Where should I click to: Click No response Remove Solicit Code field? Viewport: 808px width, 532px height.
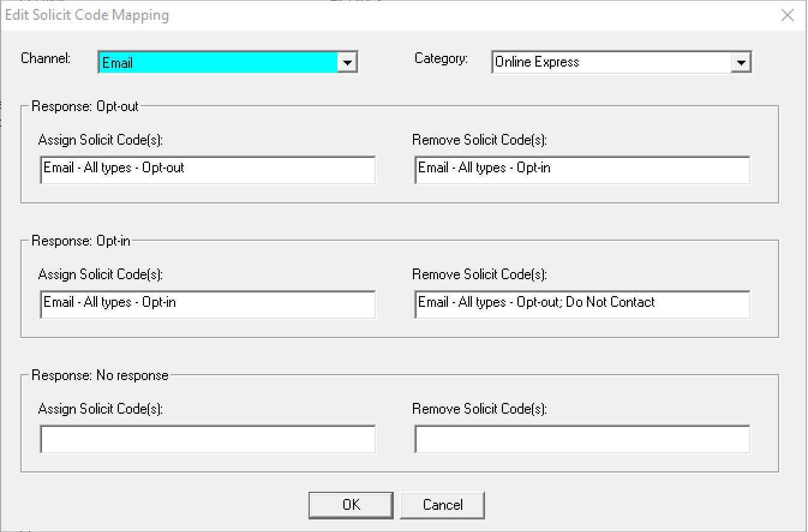click(582, 440)
